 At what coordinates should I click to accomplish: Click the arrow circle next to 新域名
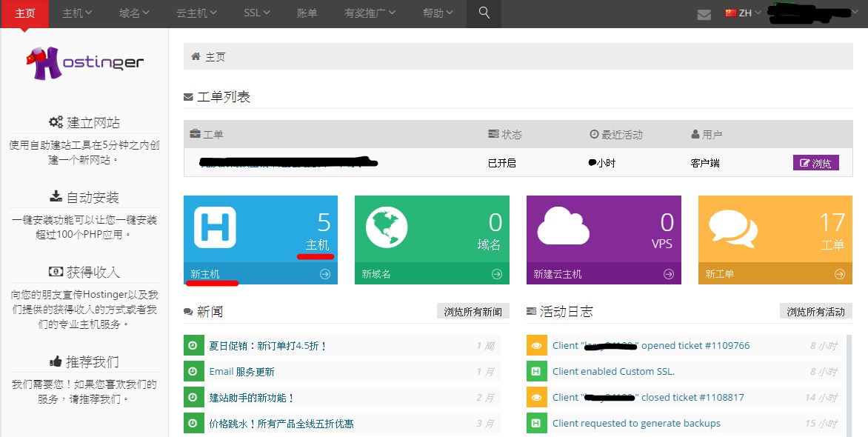497,273
